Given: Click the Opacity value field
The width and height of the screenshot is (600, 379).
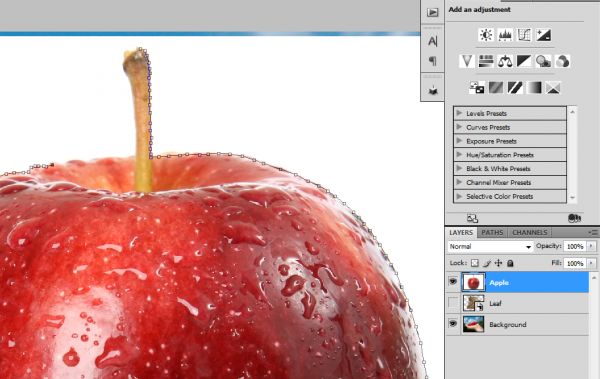Looking at the screenshot, I should 575,246.
